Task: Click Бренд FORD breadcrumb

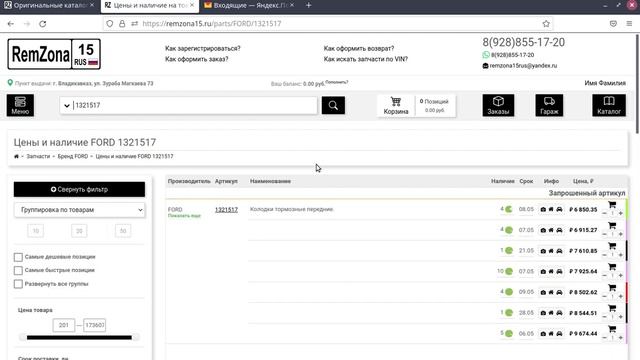Action: 73,156
